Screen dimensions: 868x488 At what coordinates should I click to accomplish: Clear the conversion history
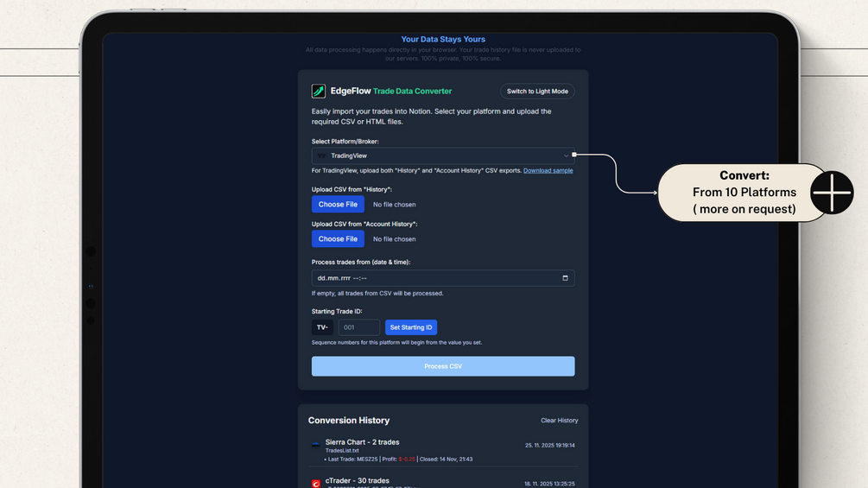click(559, 421)
